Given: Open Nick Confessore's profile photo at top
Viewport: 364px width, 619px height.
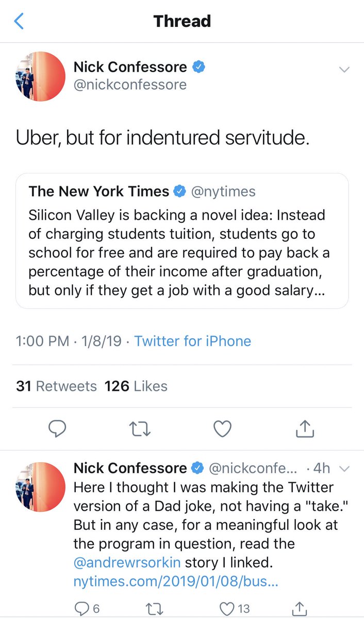Looking at the screenshot, I should [x=41, y=76].
